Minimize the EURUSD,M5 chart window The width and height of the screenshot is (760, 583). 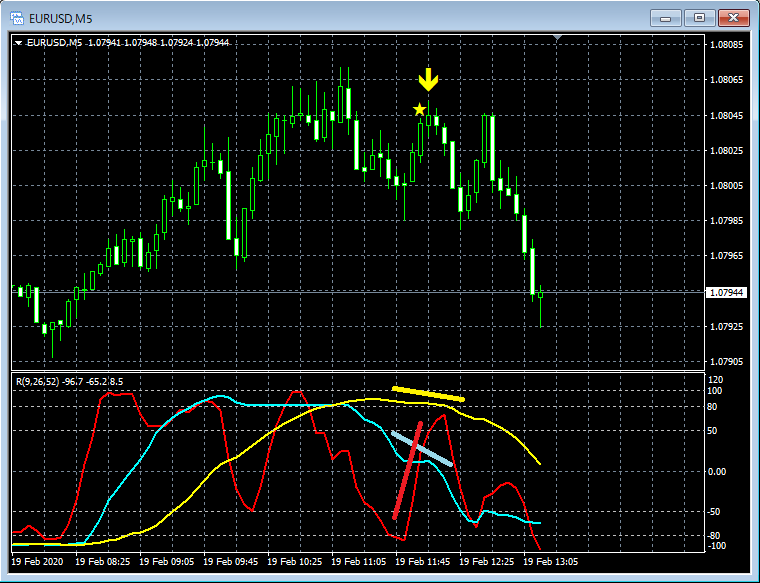(665, 18)
